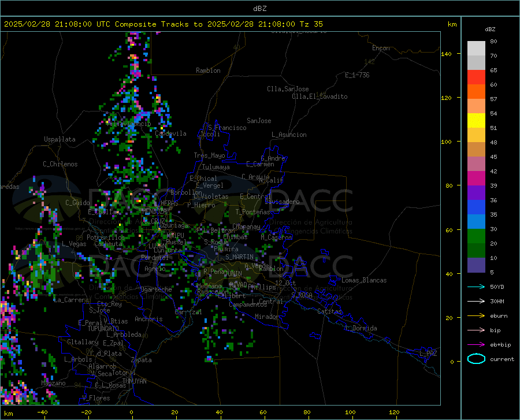
Task: Click the '50YD' legend label
Action: pos(497,287)
